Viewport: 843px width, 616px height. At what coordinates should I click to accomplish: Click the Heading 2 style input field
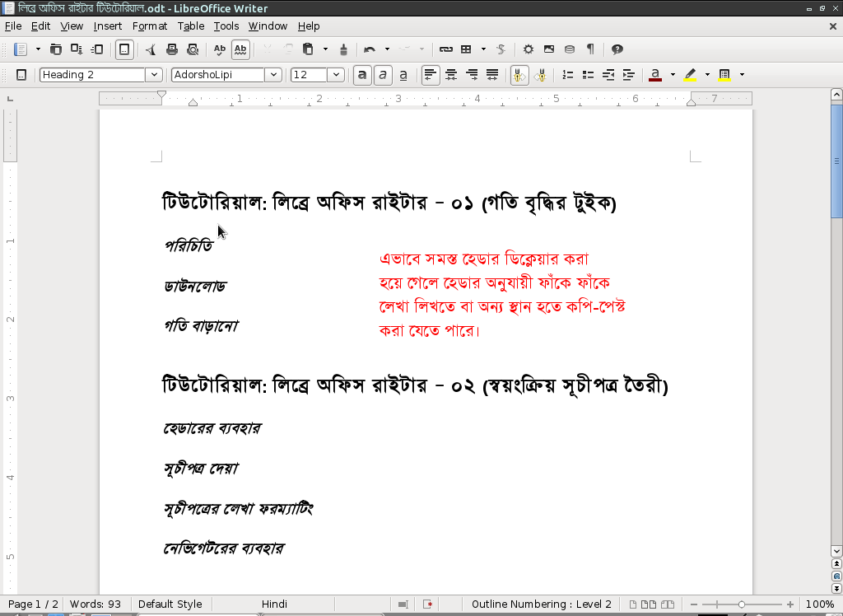(x=92, y=75)
